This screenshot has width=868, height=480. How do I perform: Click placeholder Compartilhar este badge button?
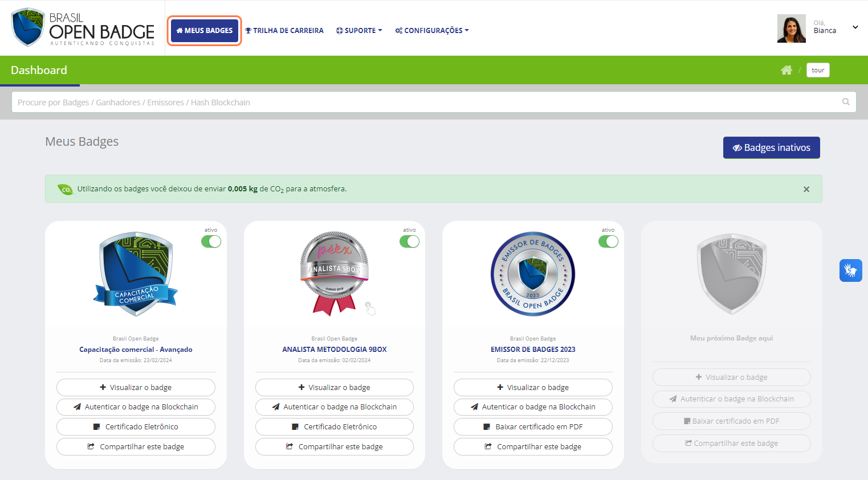(732, 443)
